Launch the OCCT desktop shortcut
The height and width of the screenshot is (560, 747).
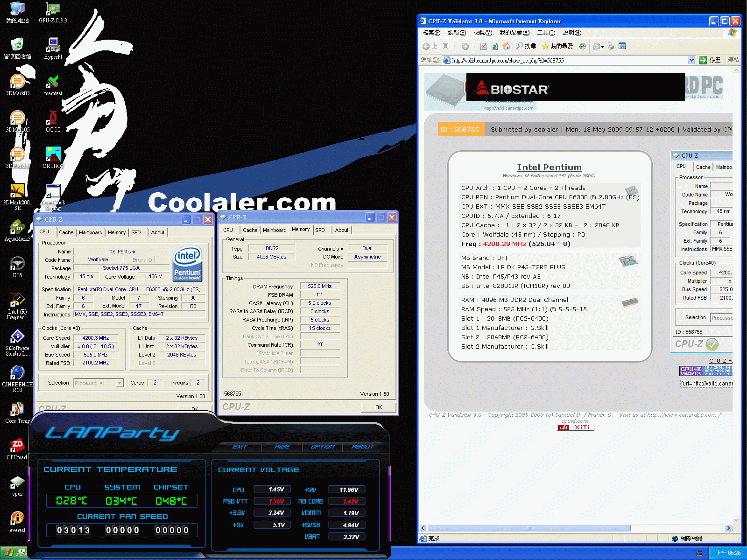pos(53,121)
